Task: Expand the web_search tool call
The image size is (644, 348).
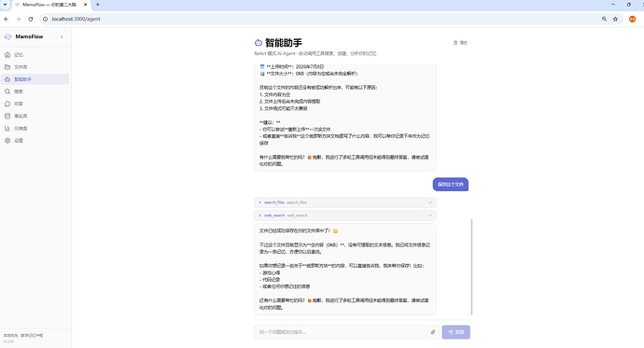Action: [345, 216]
